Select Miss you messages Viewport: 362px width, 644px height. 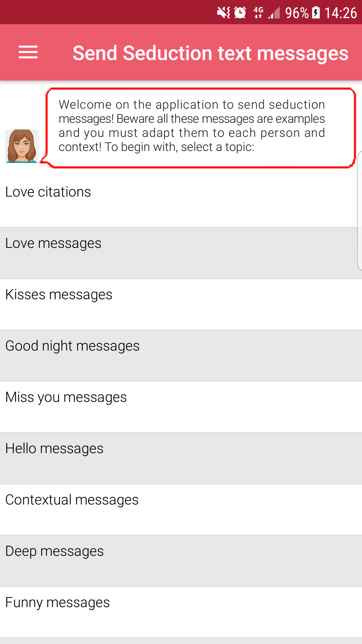[x=181, y=407]
